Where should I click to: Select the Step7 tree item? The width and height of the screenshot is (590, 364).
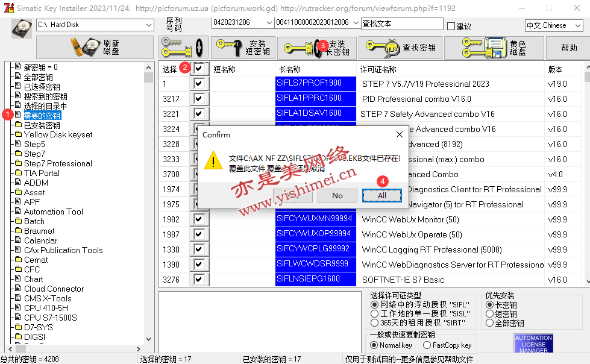tap(34, 154)
